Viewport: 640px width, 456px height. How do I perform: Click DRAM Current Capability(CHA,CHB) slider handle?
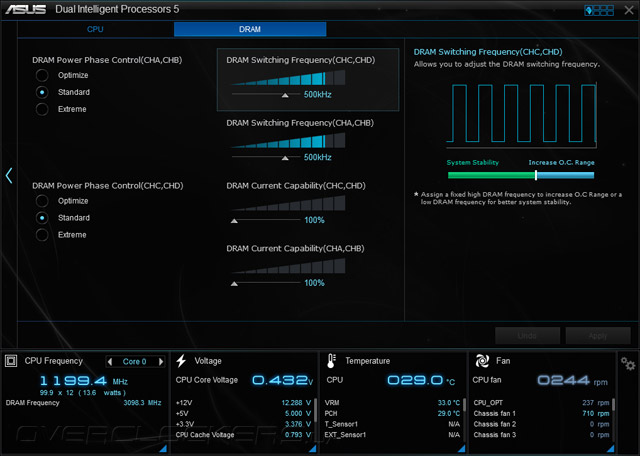point(234,284)
